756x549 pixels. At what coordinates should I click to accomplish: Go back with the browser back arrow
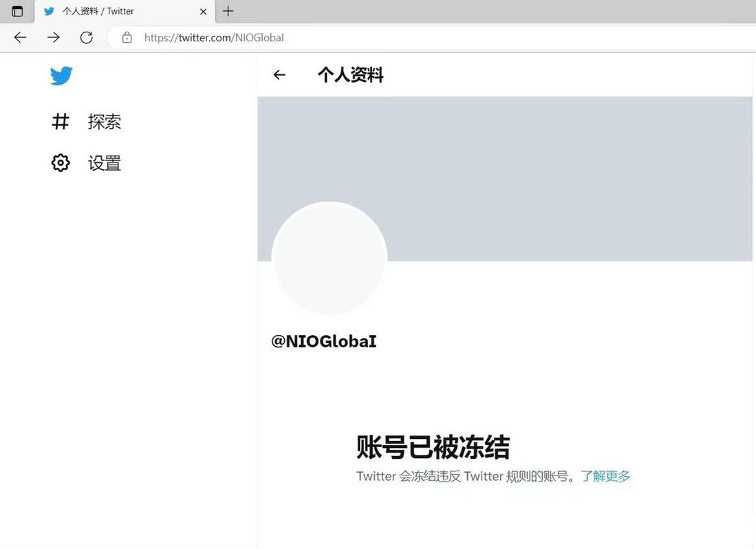20,37
